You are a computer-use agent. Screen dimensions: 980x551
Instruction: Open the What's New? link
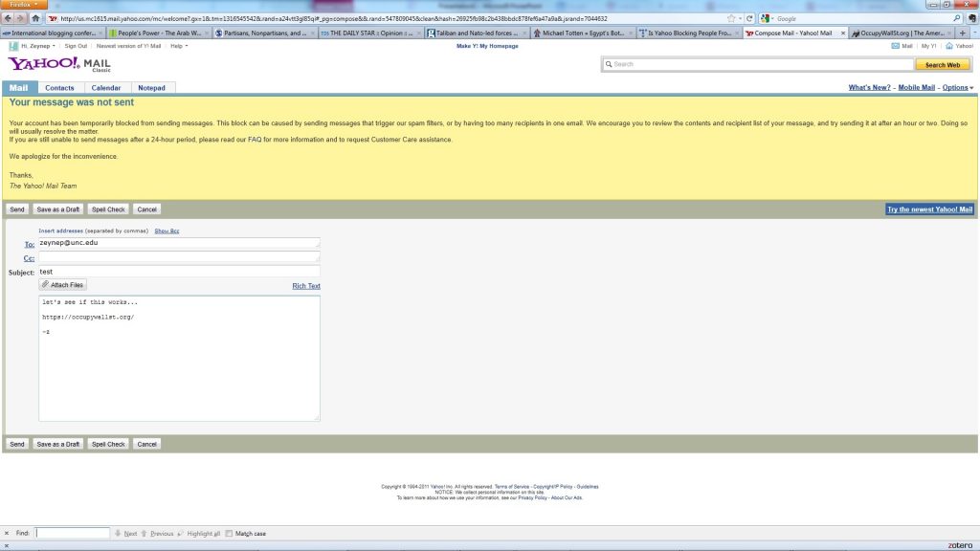click(869, 87)
